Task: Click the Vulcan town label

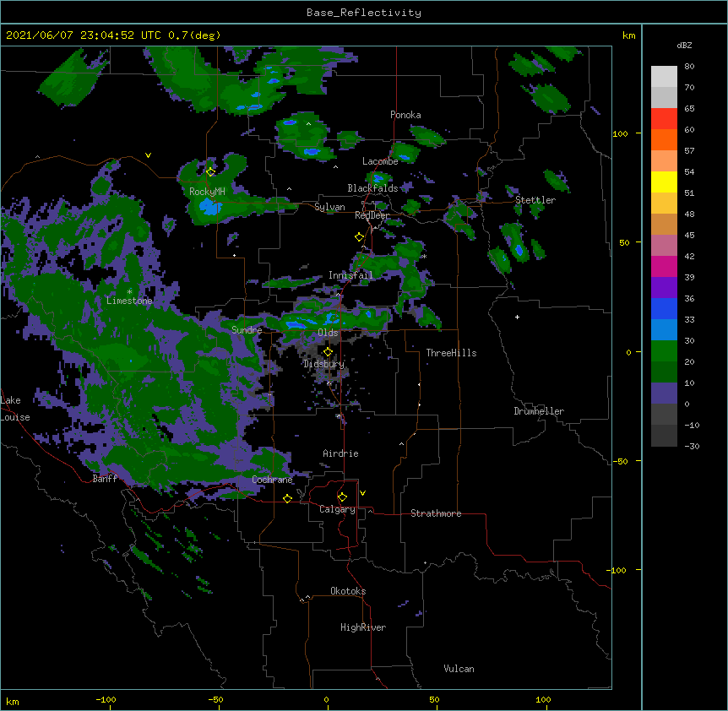Action: [459, 669]
